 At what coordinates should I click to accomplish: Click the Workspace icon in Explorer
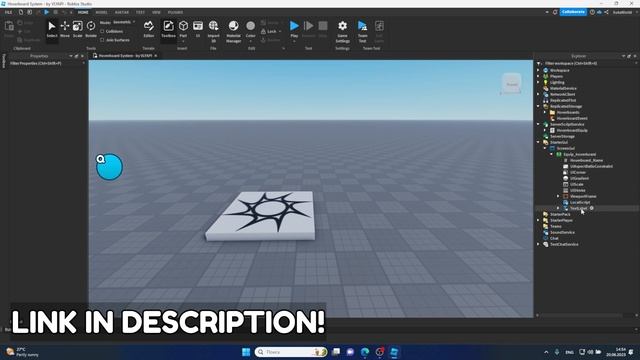click(546, 70)
